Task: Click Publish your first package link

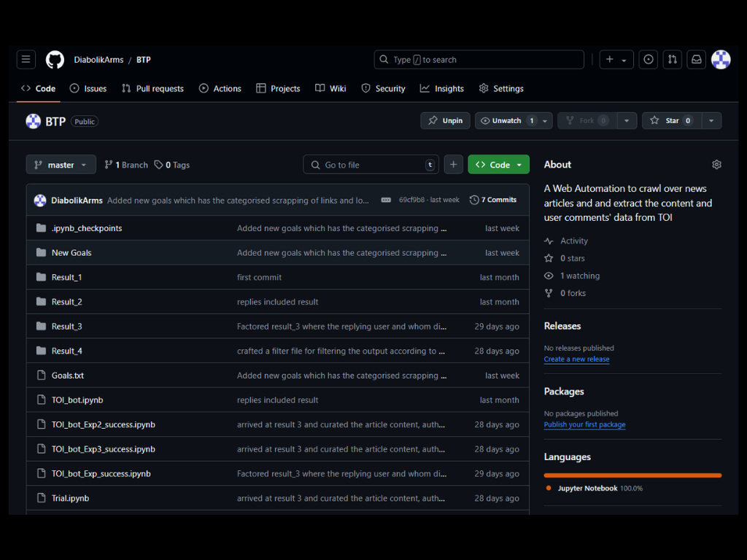Action: tap(584, 424)
